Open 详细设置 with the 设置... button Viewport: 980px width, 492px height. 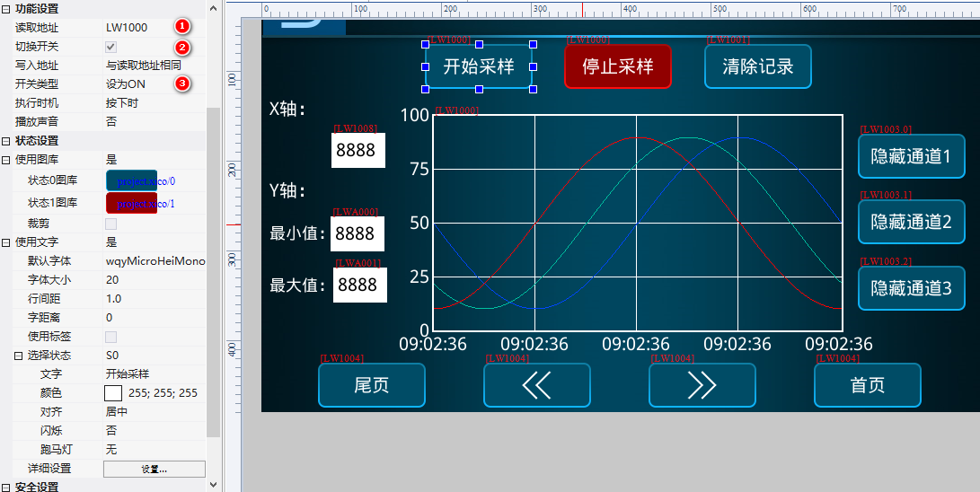(x=154, y=469)
